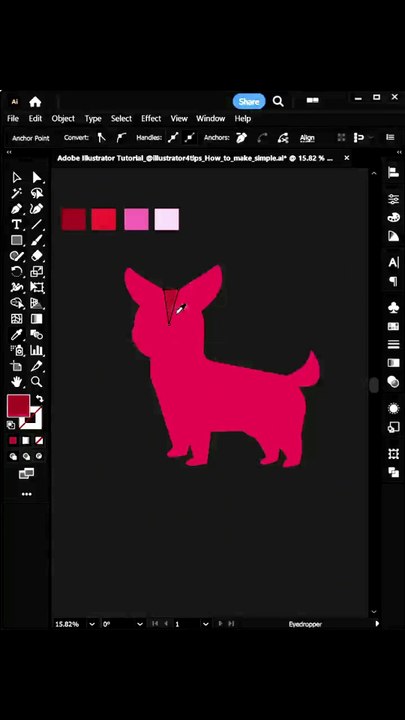Select the Perspective Grid tool
Image resolution: width=405 pixels, height=720 pixels.
pyautogui.click(x=37, y=303)
